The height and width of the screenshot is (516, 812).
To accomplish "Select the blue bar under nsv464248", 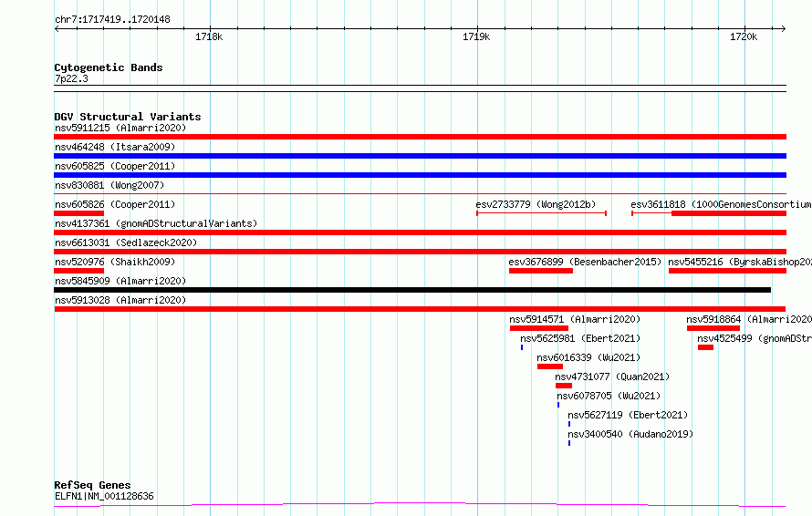I will pos(420,156).
